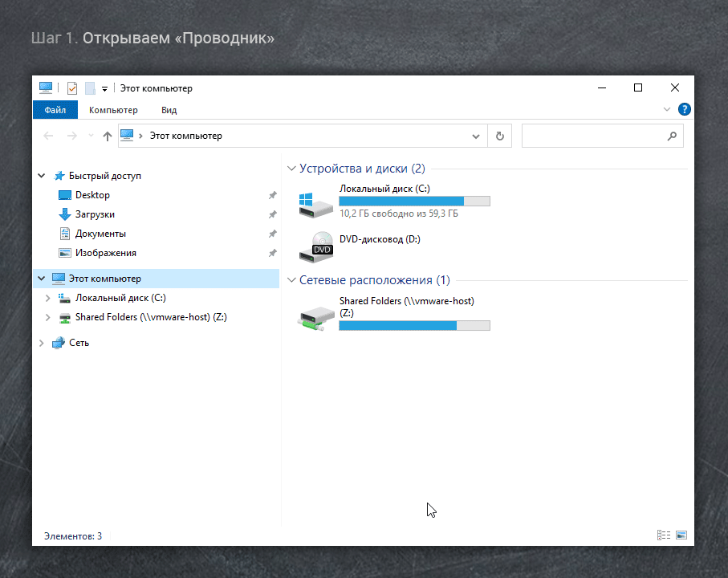Open the Вид ribbon tab
The width and height of the screenshot is (728, 578).
pyautogui.click(x=169, y=110)
